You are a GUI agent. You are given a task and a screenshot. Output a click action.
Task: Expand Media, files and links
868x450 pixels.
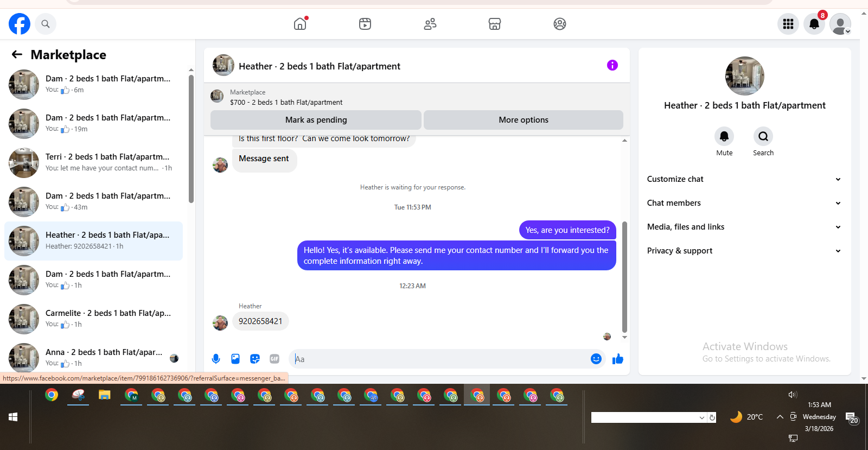(x=744, y=227)
